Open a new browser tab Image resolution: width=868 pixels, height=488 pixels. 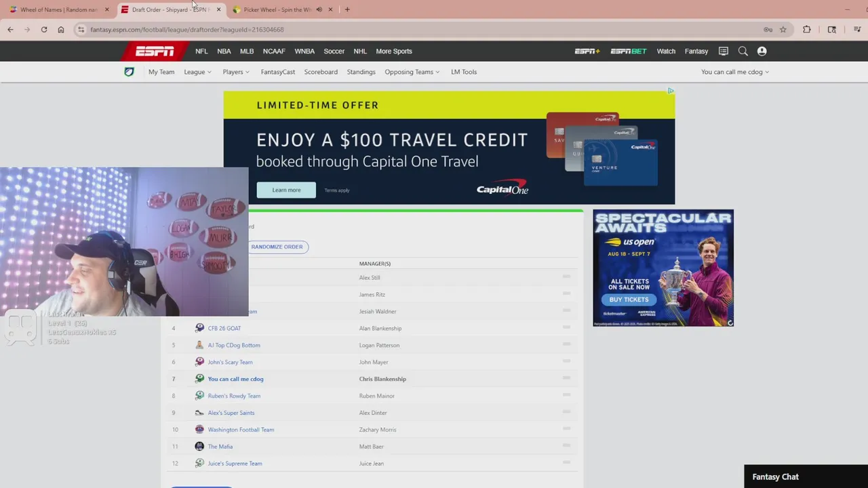point(347,9)
